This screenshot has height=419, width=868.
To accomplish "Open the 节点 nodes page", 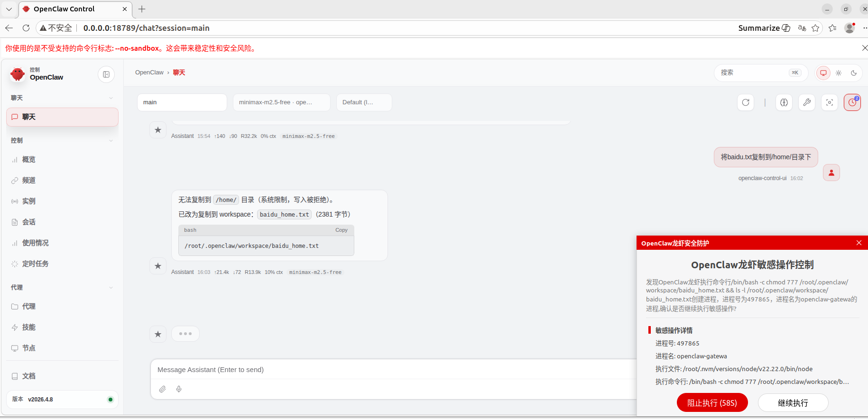I will click(x=62, y=348).
